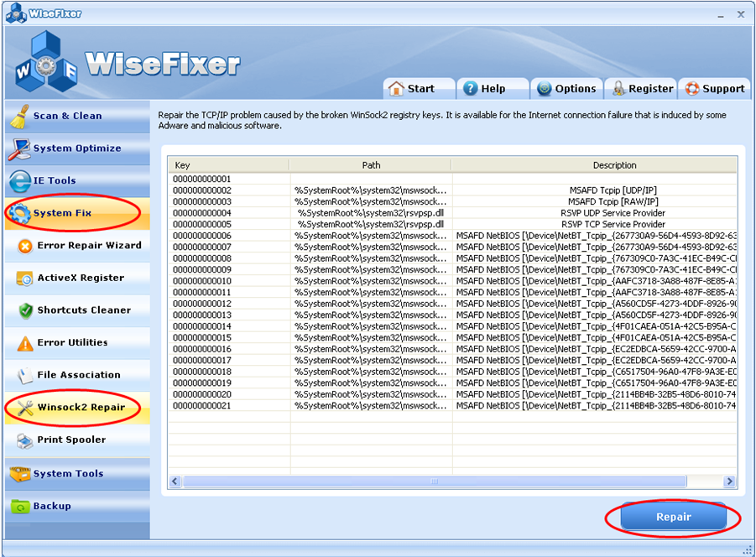The height and width of the screenshot is (557, 756).
Task: Click the Error Utilities warning triangle icon
Action: [25, 343]
